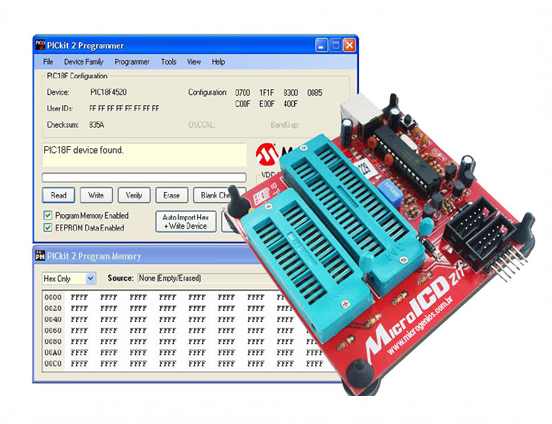Click configuration word 0085
552x424 pixels.
click(x=315, y=93)
